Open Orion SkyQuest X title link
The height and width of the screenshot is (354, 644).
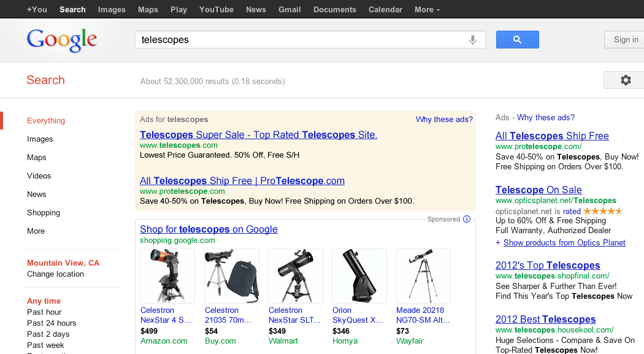coord(358,315)
